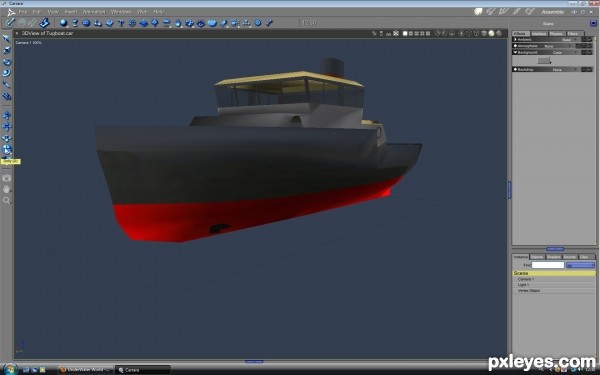Open the Windows Start button

tap(10, 369)
